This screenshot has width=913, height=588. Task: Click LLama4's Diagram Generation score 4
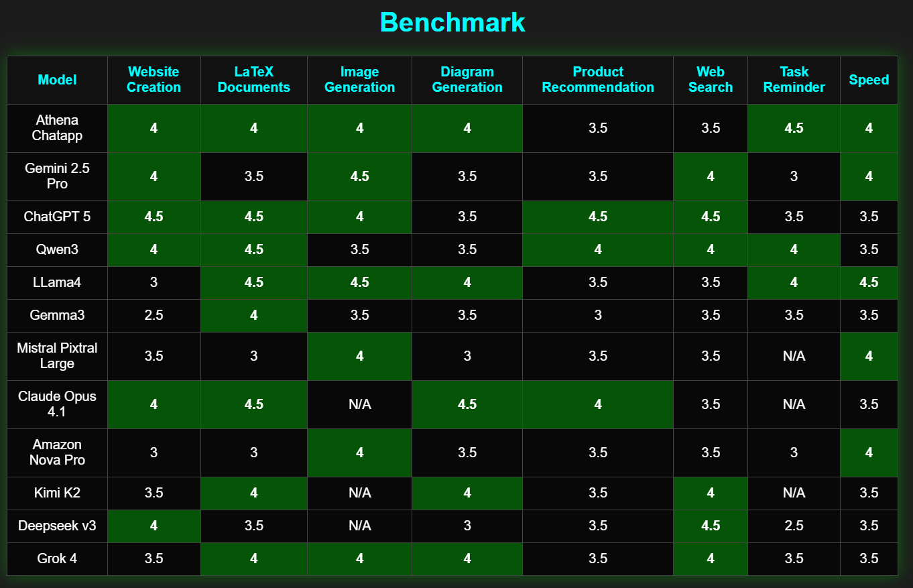467,283
